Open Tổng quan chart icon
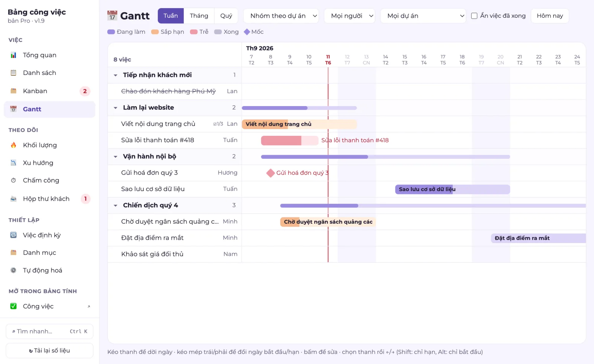594x364 pixels. coord(13,55)
